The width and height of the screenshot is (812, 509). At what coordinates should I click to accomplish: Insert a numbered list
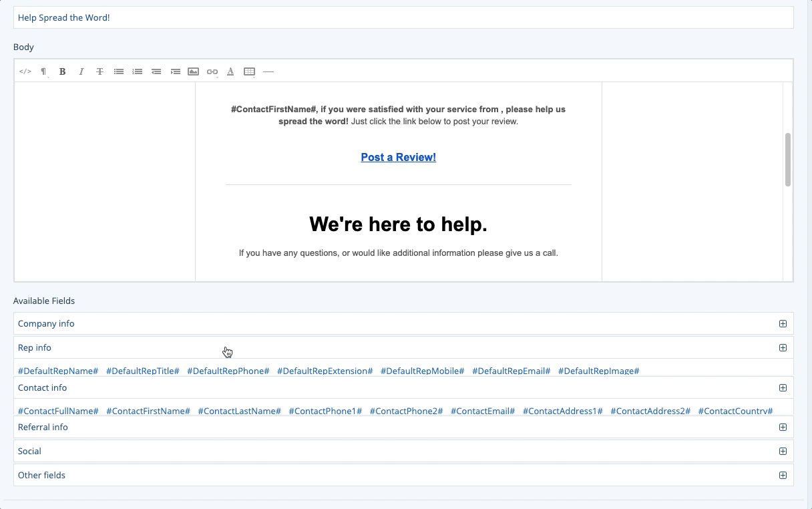(x=137, y=71)
